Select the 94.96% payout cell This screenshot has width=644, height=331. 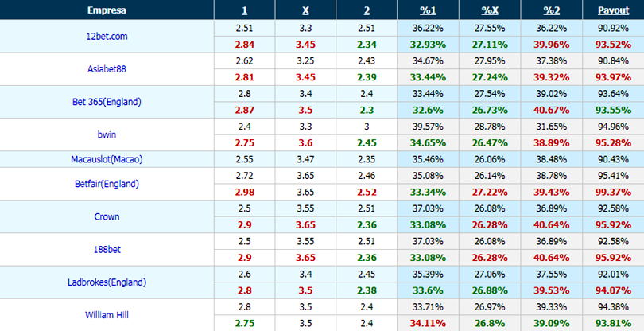[x=613, y=127]
